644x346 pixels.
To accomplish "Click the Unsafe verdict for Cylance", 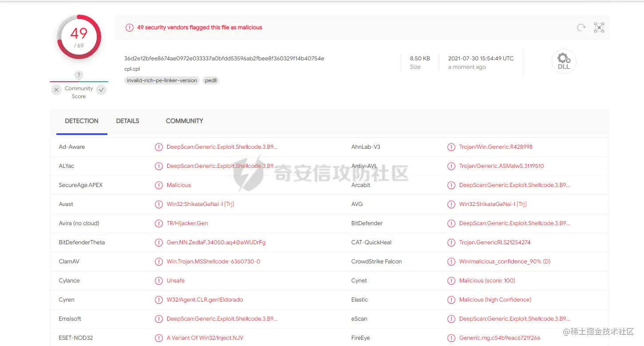I will point(176,281).
